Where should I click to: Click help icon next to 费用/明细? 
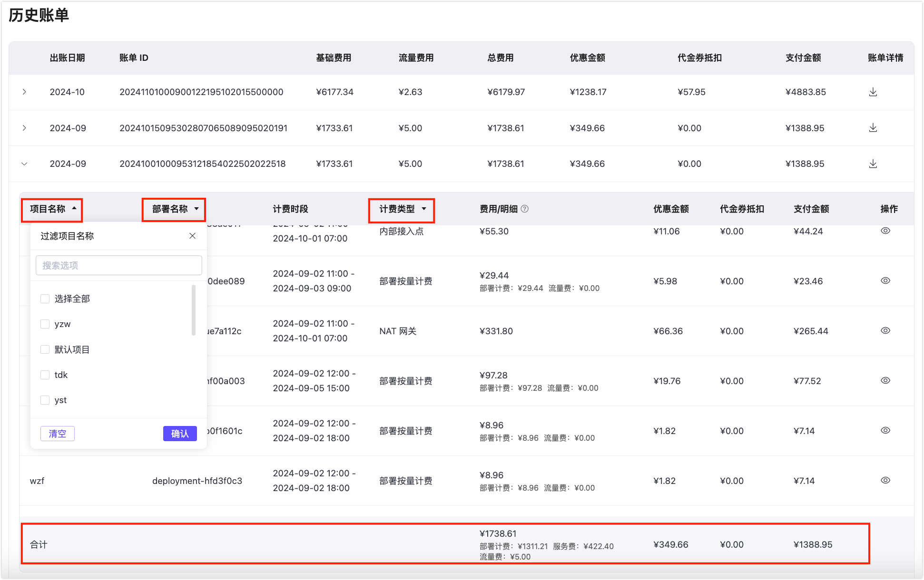point(524,209)
